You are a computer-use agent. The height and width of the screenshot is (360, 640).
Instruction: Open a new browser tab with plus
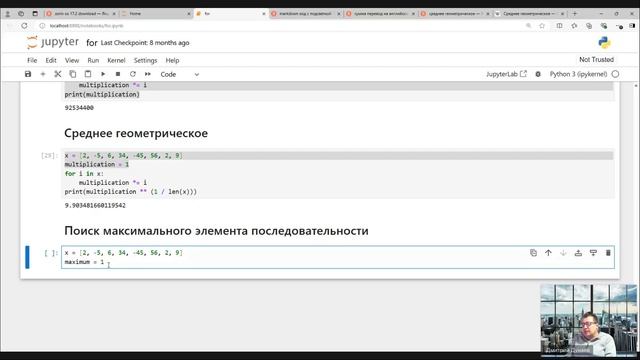coord(575,13)
